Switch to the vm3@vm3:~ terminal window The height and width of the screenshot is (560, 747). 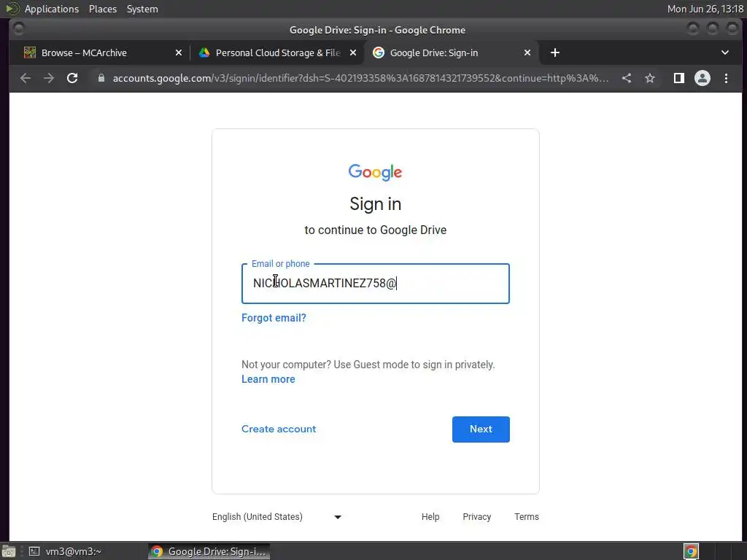[66, 551]
